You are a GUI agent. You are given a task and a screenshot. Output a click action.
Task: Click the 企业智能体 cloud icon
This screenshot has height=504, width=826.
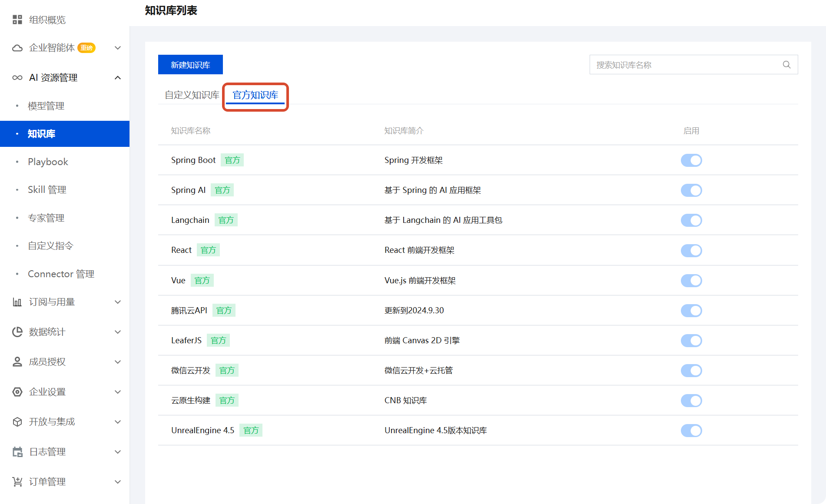tap(17, 48)
